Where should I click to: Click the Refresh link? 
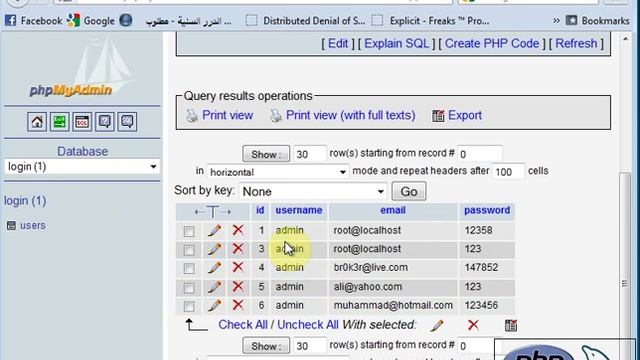576,43
